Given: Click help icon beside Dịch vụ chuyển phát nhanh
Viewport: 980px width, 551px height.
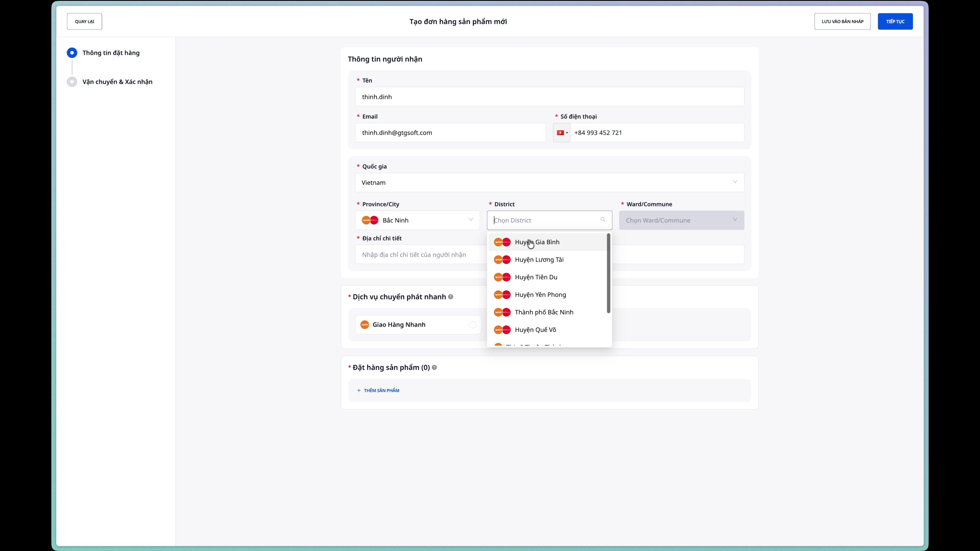Looking at the screenshot, I should coord(450,297).
